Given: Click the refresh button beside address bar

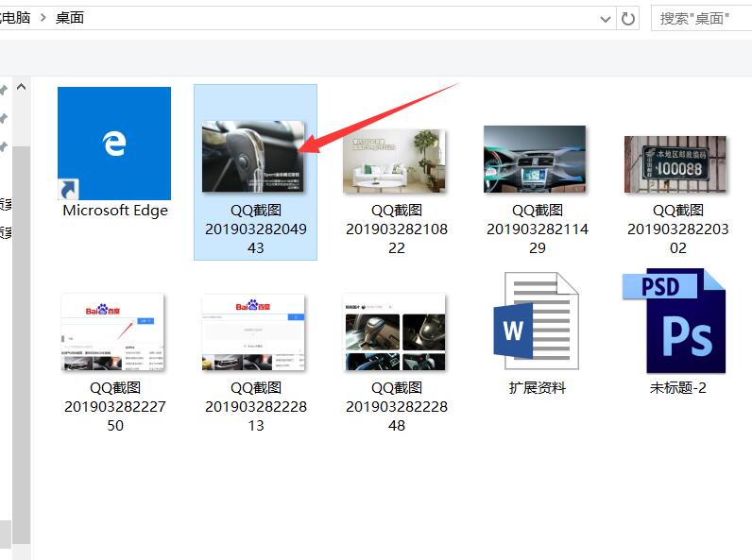Looking at the screenshot, I should click(628, 18).
